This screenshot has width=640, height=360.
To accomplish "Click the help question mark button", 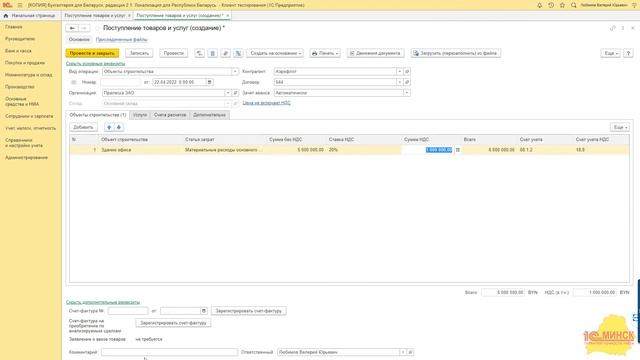I will point(628,53).
